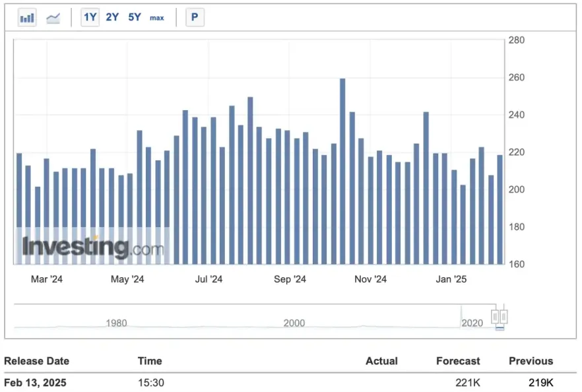Image resolution: width=582 pixels, height=392 pixels.
Task: Click the 219K previous value
Action: [540, 383]
